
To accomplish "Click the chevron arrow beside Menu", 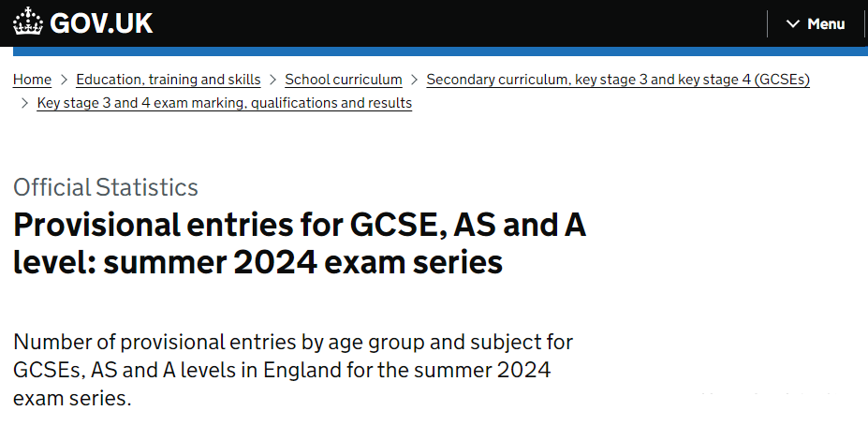I will (x=793, y=23).
